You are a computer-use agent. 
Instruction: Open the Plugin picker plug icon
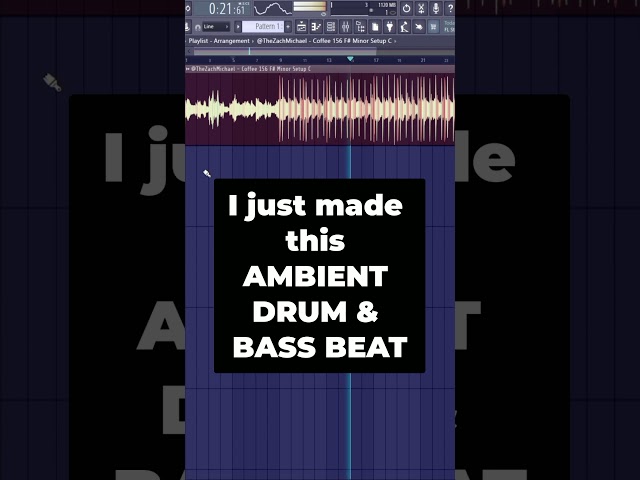click(389, 27)
